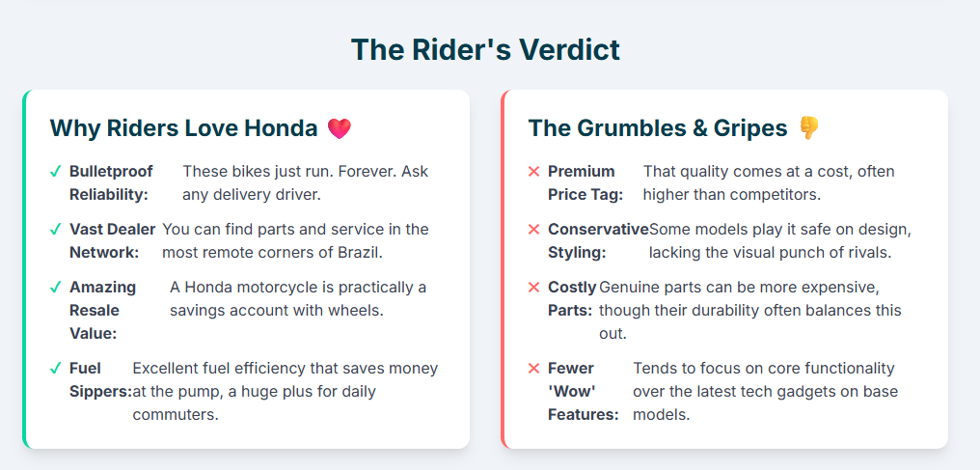Click The Grumbles & Gripes heading

click(x=658, y=128)
